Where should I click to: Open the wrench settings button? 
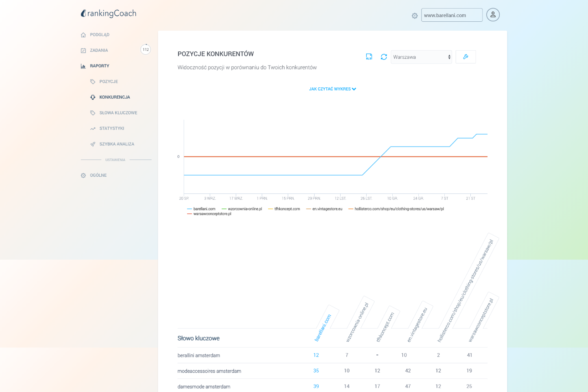pos(465,57)
